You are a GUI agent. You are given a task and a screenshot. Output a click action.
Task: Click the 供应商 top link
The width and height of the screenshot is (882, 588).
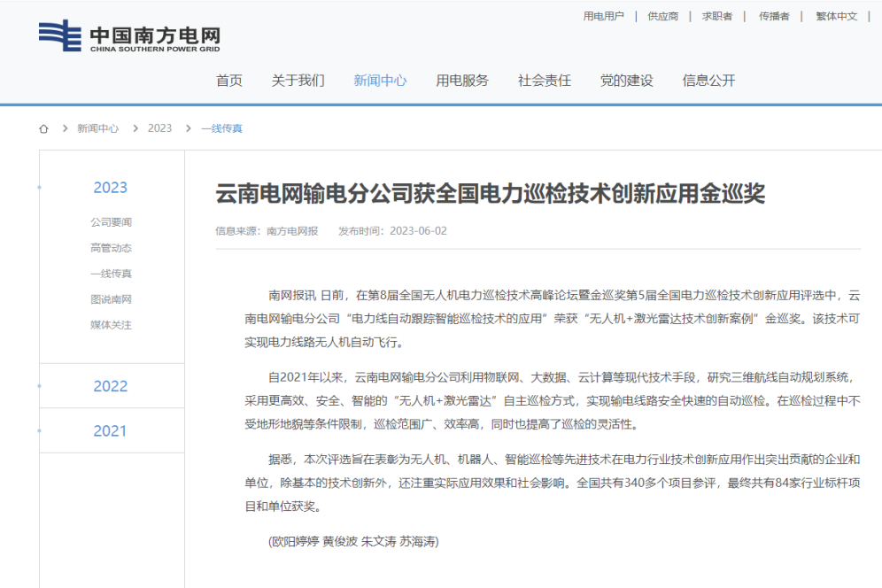pos(662,16)
